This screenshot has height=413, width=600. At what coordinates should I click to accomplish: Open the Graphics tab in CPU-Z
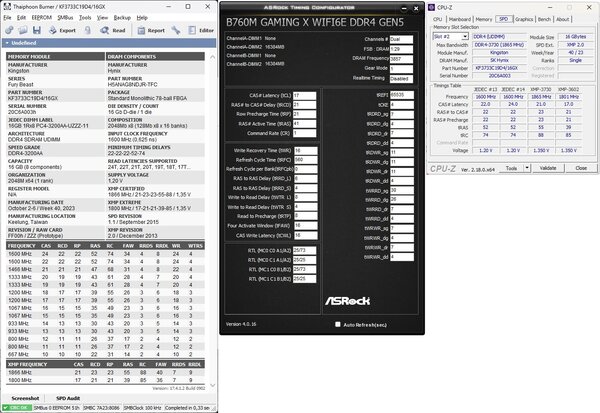pyautogui.click(x=524, y=19)
